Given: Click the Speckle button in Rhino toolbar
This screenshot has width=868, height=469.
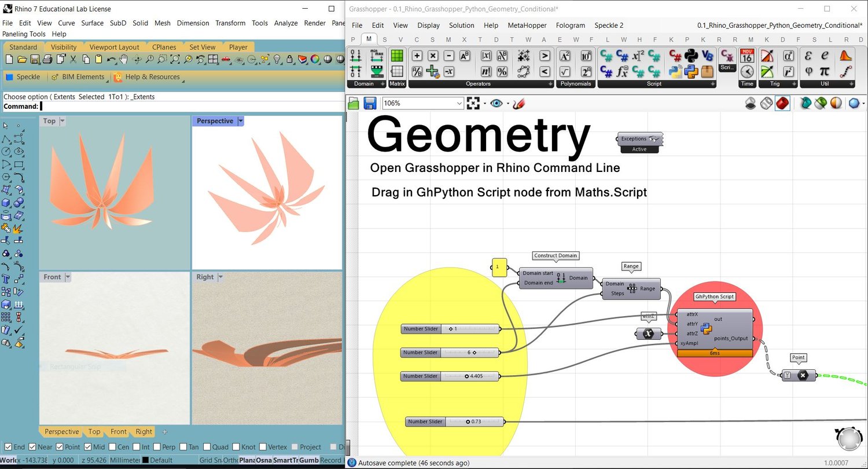Looking at the screenshot, I should [23, 77].
